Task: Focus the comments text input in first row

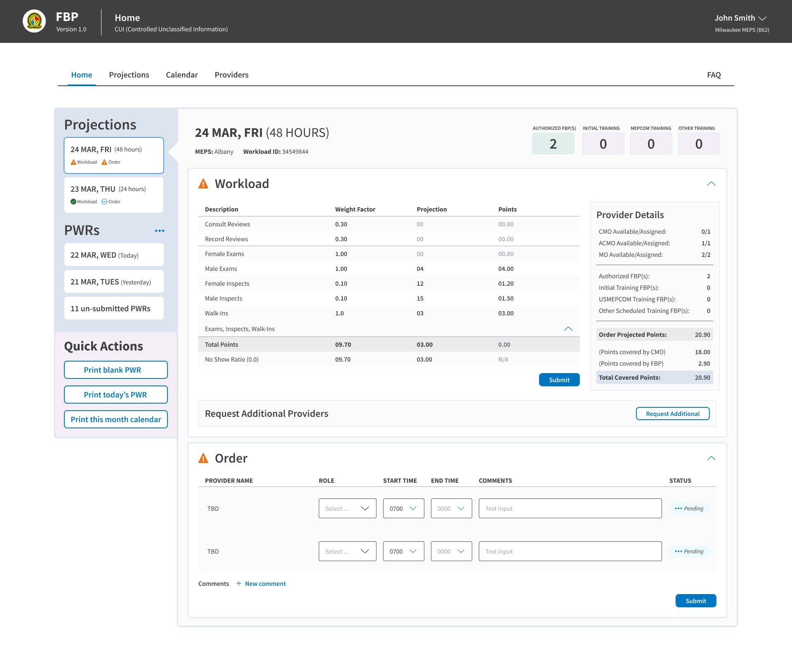Action: [x=570, y=508]
